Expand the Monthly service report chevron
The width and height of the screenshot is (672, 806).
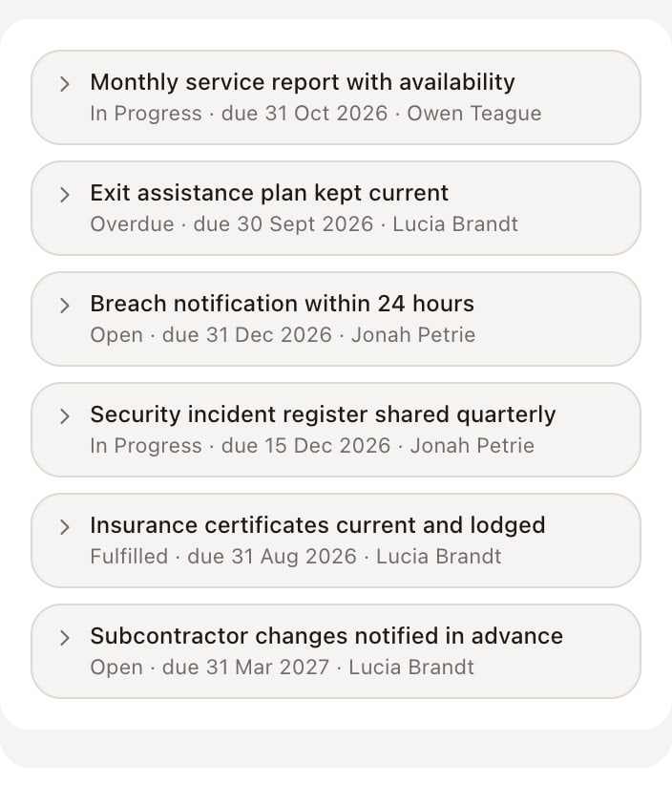64,84
